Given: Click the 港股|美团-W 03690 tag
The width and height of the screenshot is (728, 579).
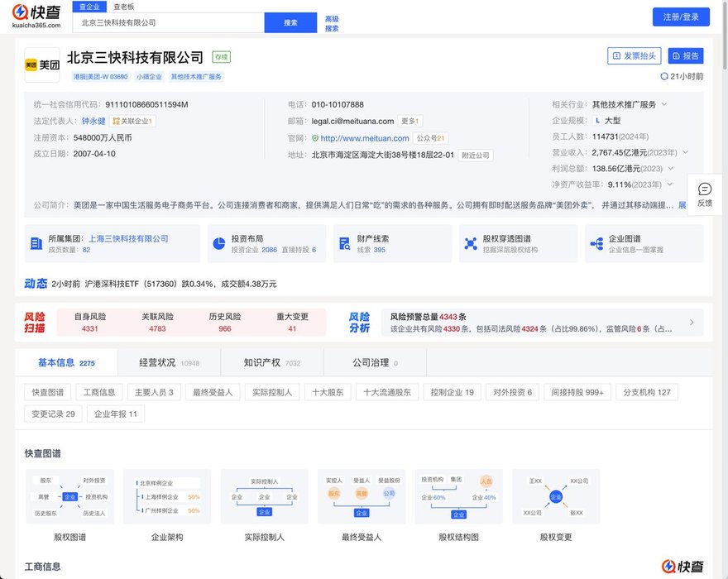Looking at the screenshot, I should click(100, 77).
